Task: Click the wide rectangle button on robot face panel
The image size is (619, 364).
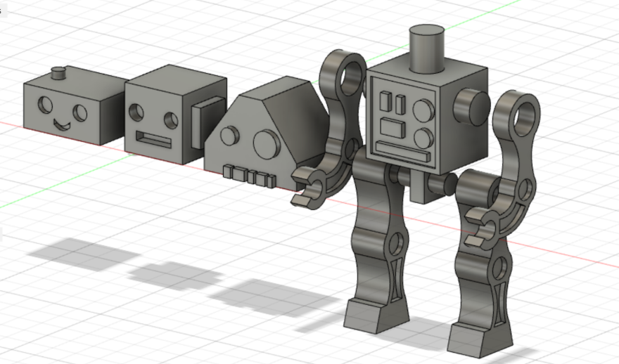Action: tap(393, 128)
